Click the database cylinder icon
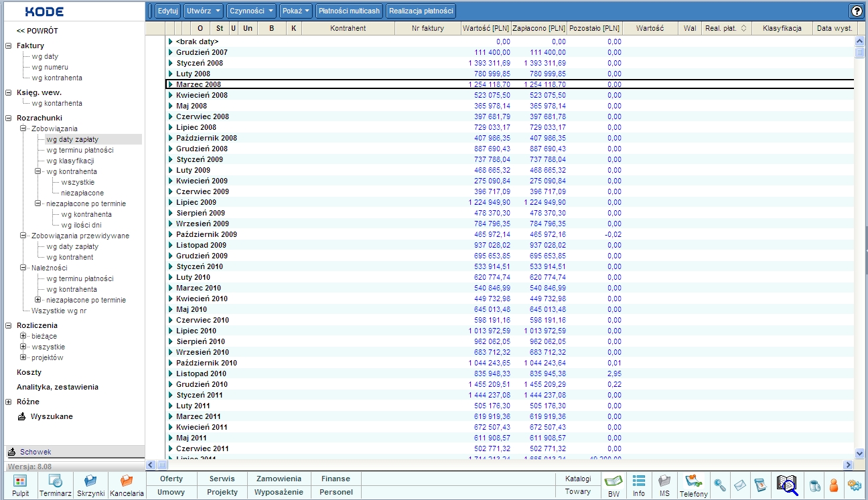 click(815, 485)
